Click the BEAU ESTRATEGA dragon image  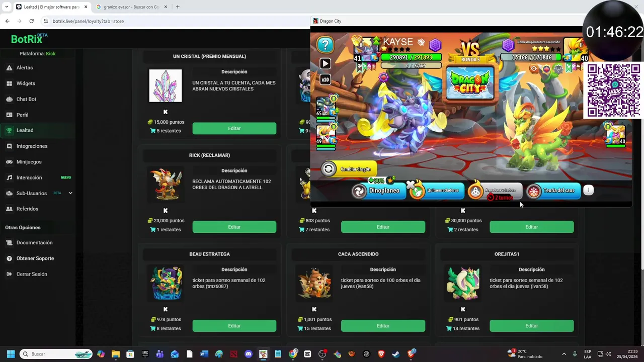(x=166, y=284)
